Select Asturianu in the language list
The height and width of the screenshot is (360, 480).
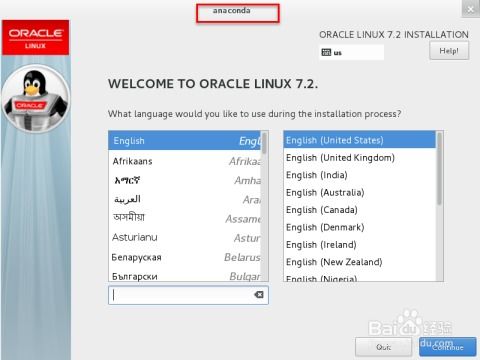tap(185, 238)
